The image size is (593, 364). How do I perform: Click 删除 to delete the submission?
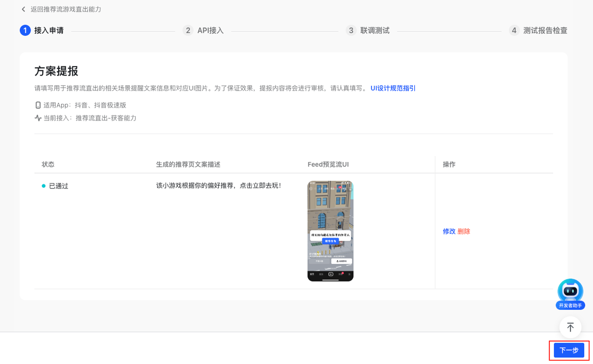coord(464,231)
